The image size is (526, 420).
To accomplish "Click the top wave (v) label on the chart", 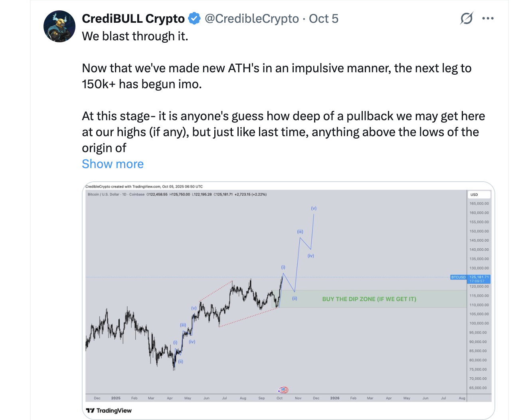I will pyautogui.click(x=314, y=208).
